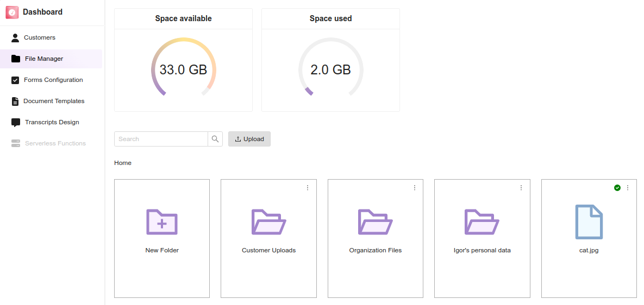Image resolution: width=644 pixels, height=305 pixels.
Task: Click the New Folder plus icon
Action: tap(162, 222)
